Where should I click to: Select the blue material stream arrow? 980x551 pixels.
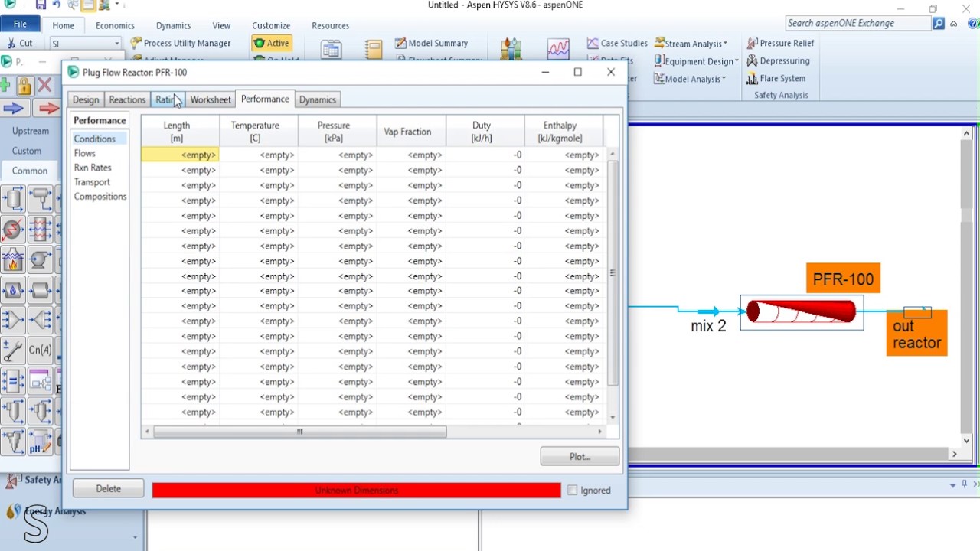(x=14, y=109)
